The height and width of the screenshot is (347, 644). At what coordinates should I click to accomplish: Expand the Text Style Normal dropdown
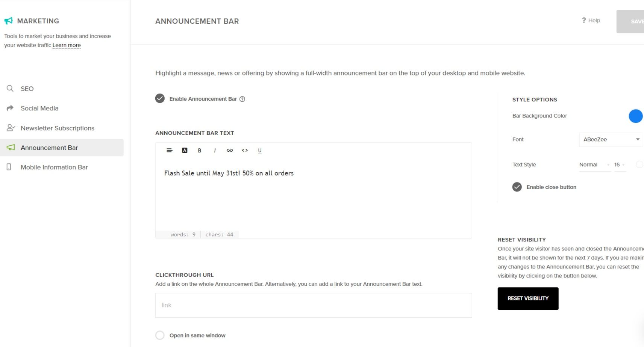(595, 165)
